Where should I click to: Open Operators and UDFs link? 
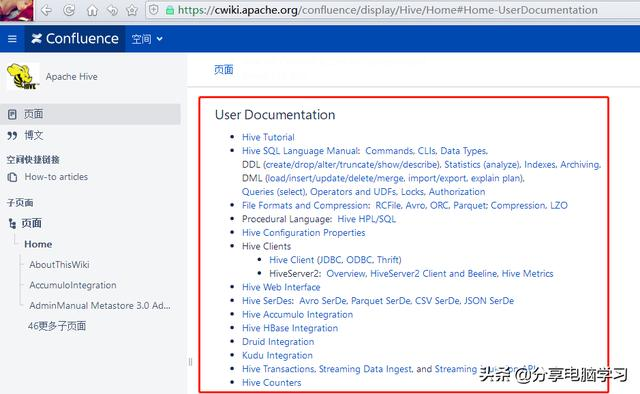pos(353,191)
